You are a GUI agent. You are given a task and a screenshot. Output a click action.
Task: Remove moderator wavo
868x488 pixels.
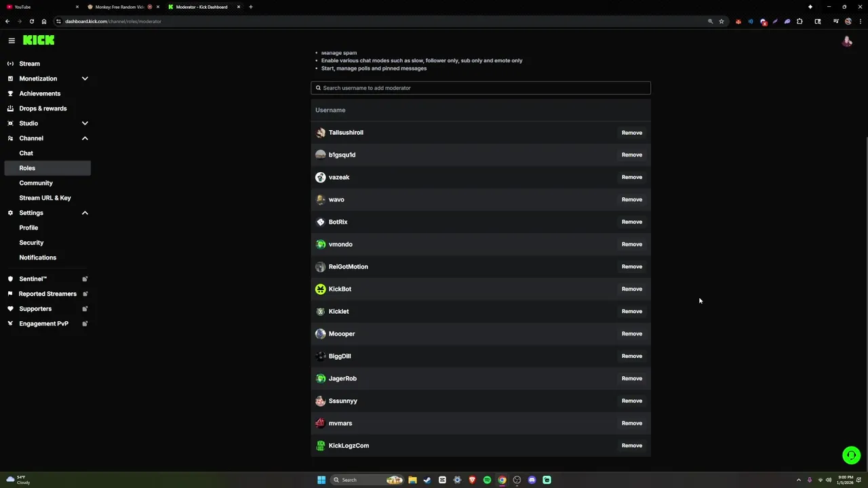coord(631,200)
